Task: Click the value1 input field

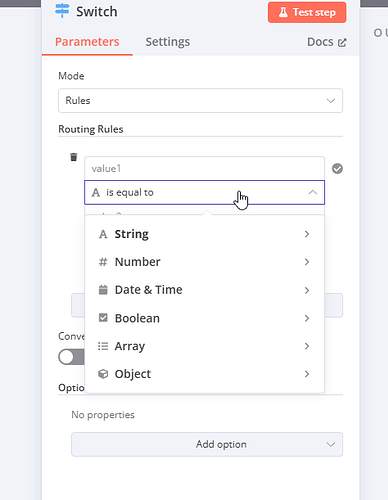Action: pos(204,168)
